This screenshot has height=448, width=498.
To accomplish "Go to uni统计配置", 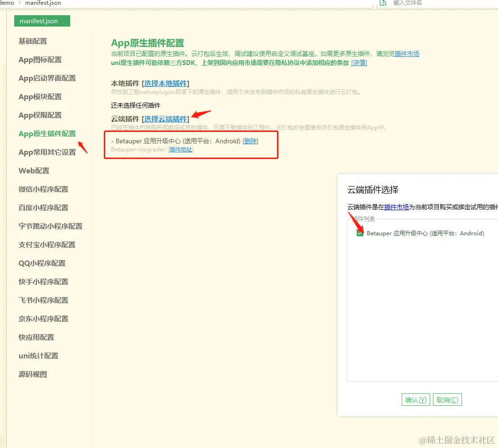I will coord(38,356).
